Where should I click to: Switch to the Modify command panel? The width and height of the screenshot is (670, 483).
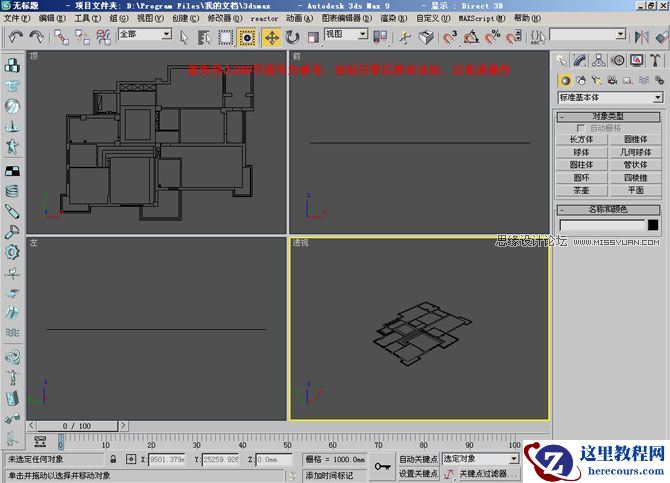pos(579,60)
